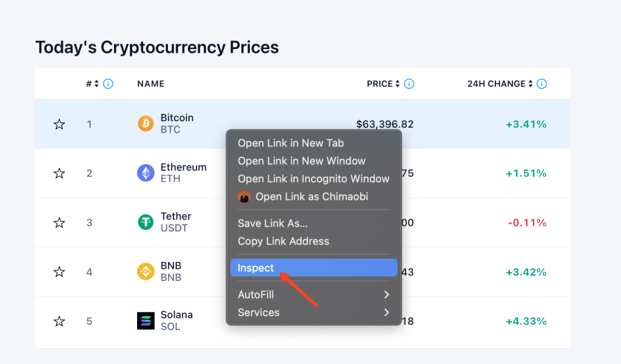Open the info icon next to 24H CHANGE
This screenshot has height=364, width=621.
point(542,84)
